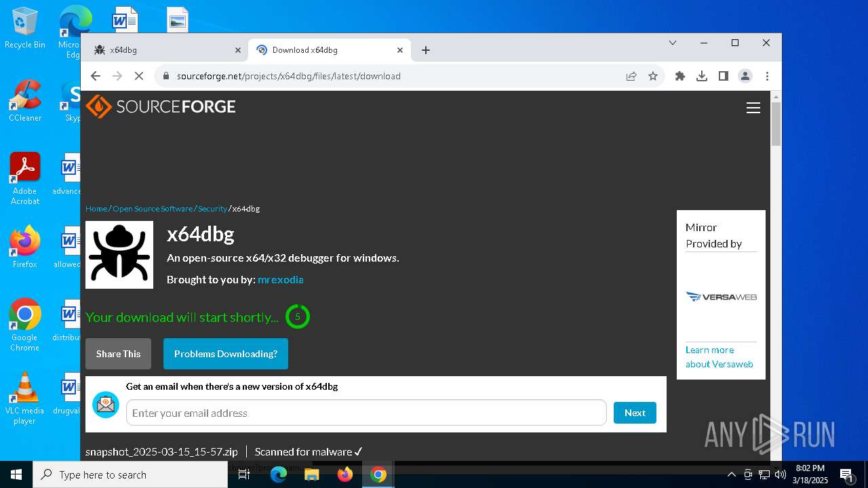Click the browser back arrow

pos(96,76)
